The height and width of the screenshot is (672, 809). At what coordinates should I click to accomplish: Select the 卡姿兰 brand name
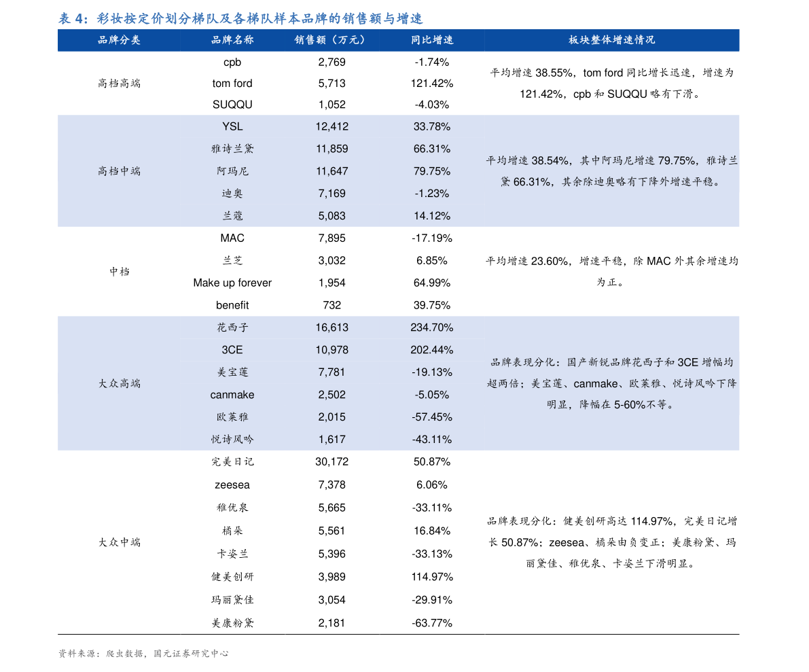point(232,554)
